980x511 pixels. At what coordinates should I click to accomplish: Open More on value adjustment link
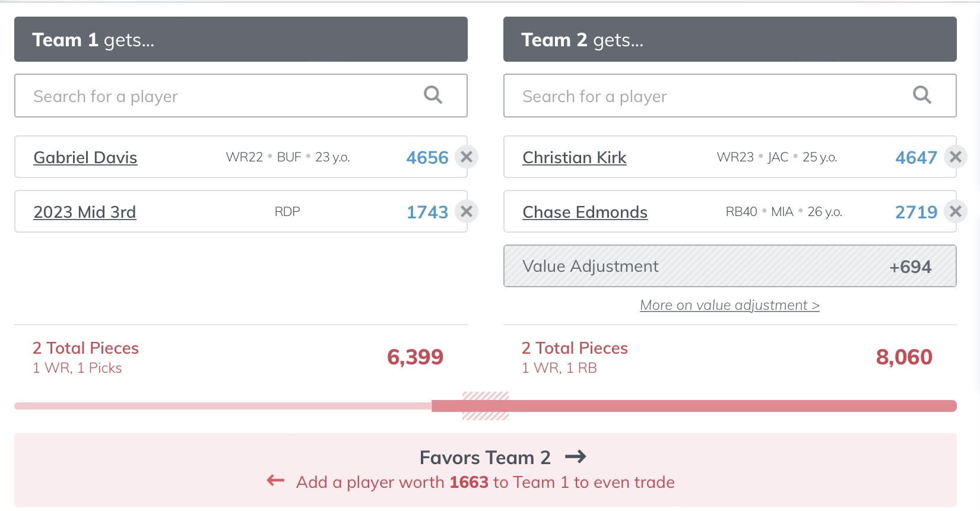point(730,305)
